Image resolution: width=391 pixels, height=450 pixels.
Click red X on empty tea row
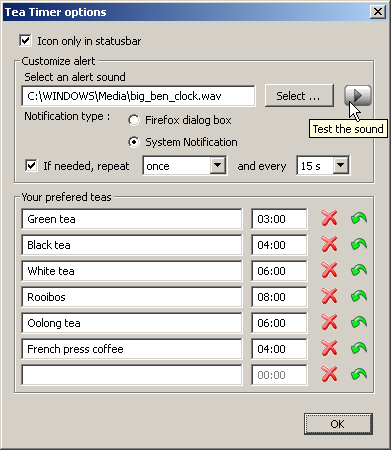click(329, 375)
